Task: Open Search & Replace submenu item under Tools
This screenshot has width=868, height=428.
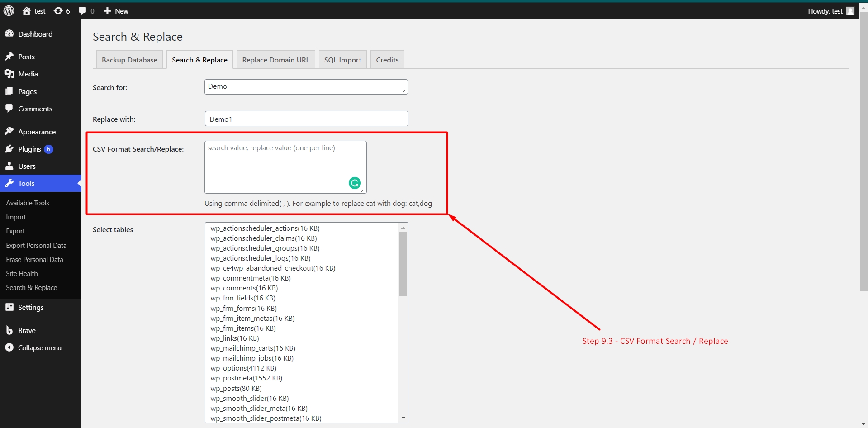Action: click(32, 288)
